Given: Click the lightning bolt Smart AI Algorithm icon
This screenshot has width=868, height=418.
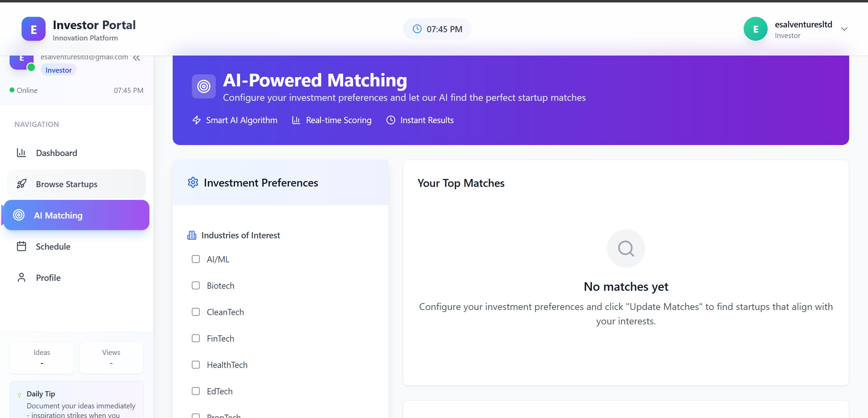Looking at the screenshot, I should pyautogui.click(x=197, y=120).
